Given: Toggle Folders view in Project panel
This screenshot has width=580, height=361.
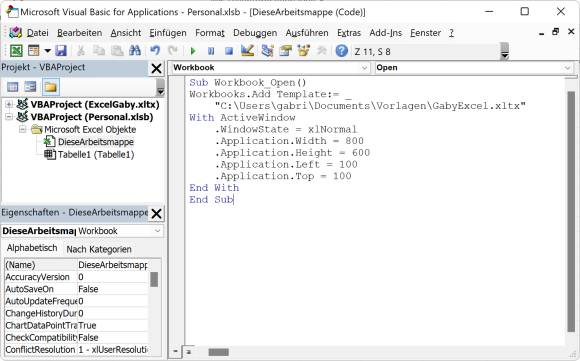Looking at the screenshot, I should point(50,87).
